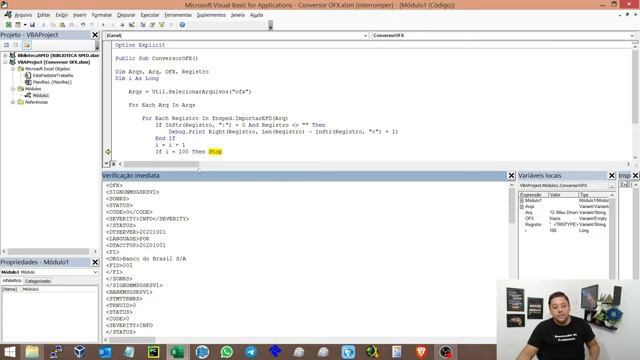Expand Módulo1 in Variáveis locais
The width and height of the screenshot is (640, 360).
522,201
